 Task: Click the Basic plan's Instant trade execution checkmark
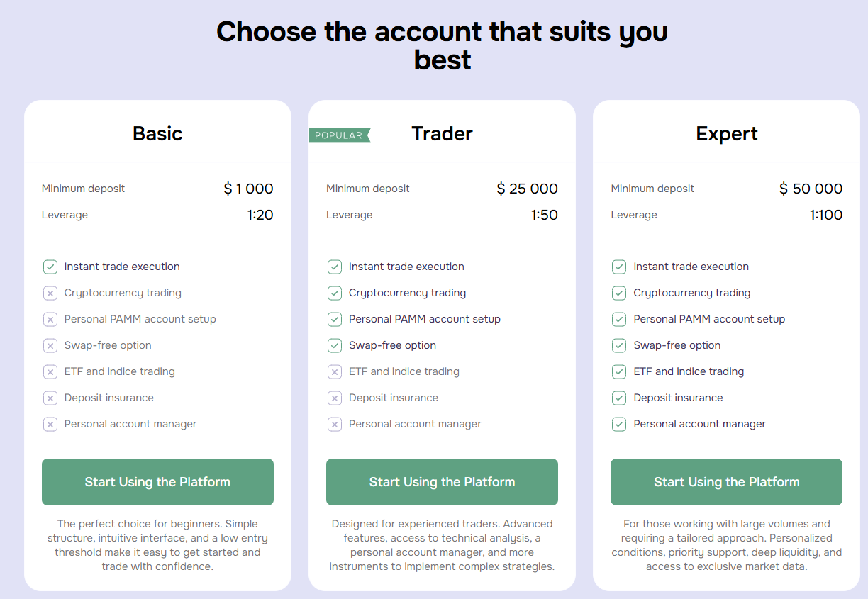pos(50,267)
